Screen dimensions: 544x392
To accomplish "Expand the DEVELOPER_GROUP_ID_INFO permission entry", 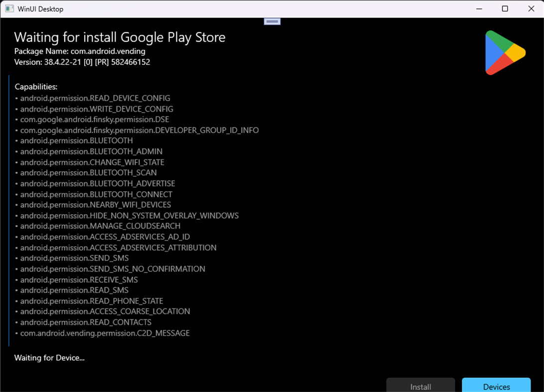I will (x=139, y=130).
